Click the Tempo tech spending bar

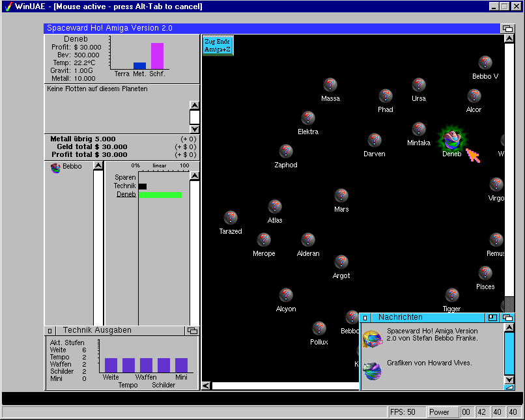[x=128, y=365]
